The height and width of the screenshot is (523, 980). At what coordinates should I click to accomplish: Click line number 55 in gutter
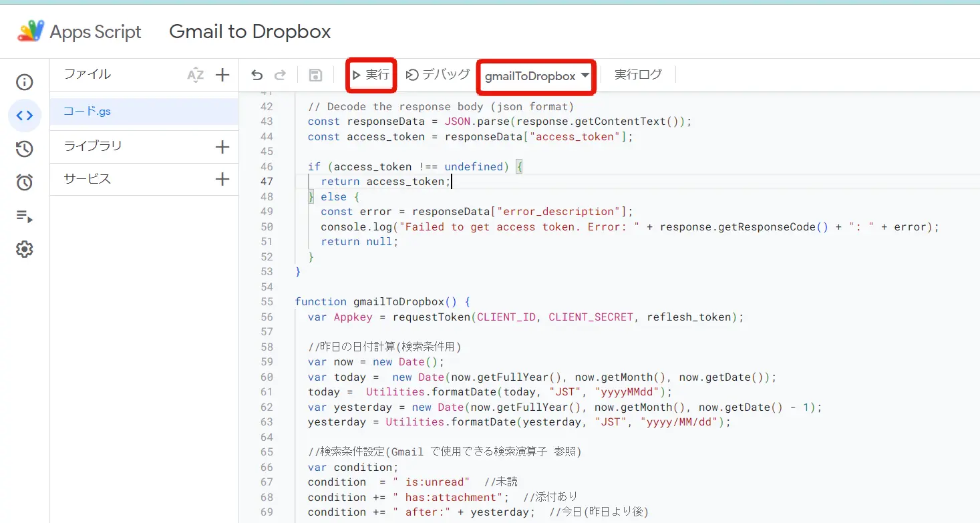pos(267,302)
